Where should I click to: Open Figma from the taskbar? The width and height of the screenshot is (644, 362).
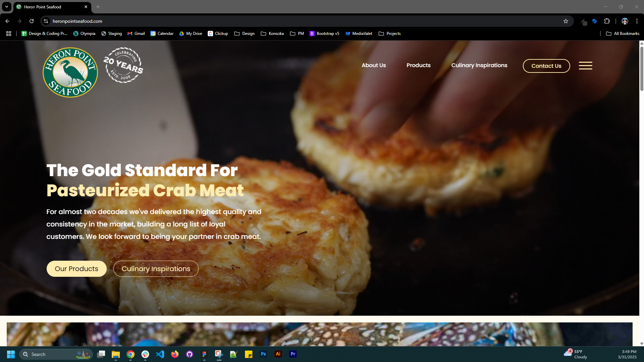(x=204, y=354)
